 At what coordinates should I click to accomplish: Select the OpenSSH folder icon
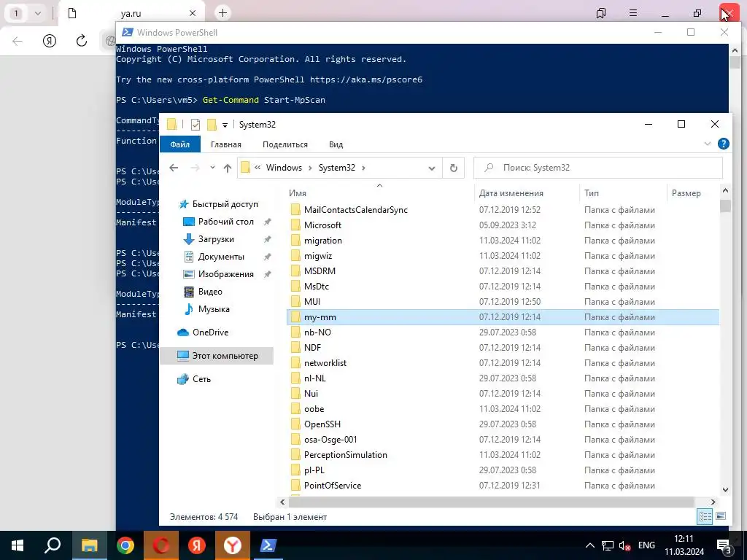[296, 424]
